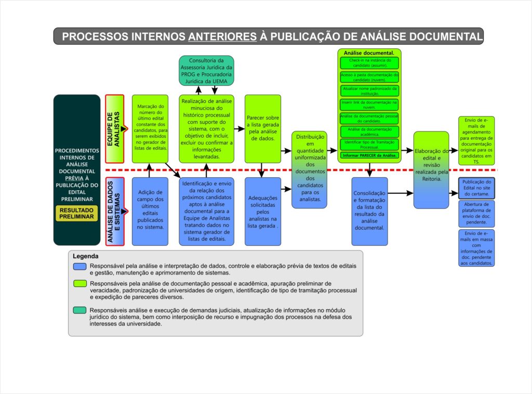The width and height of the screenshot is (532, 394).
Task: Check 'Atualizar nome padronizado da instituição'
Action: pyautogui.click(x=369, y=89)
